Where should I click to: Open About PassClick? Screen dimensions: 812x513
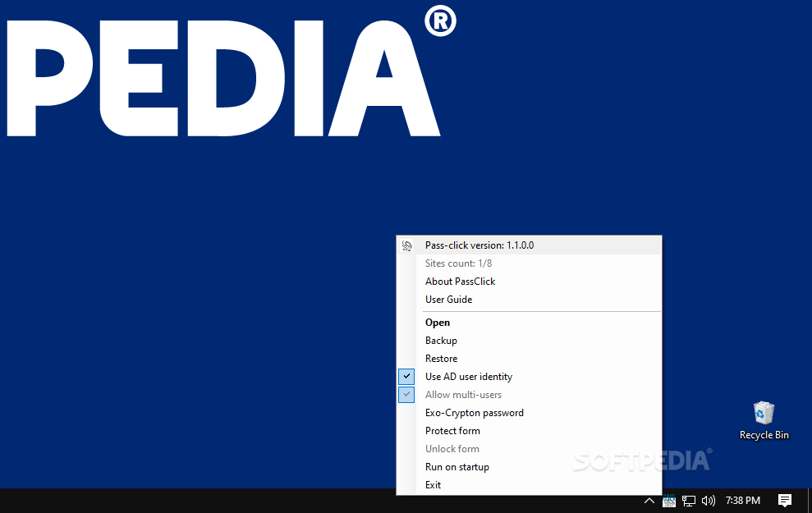(530, 282)
